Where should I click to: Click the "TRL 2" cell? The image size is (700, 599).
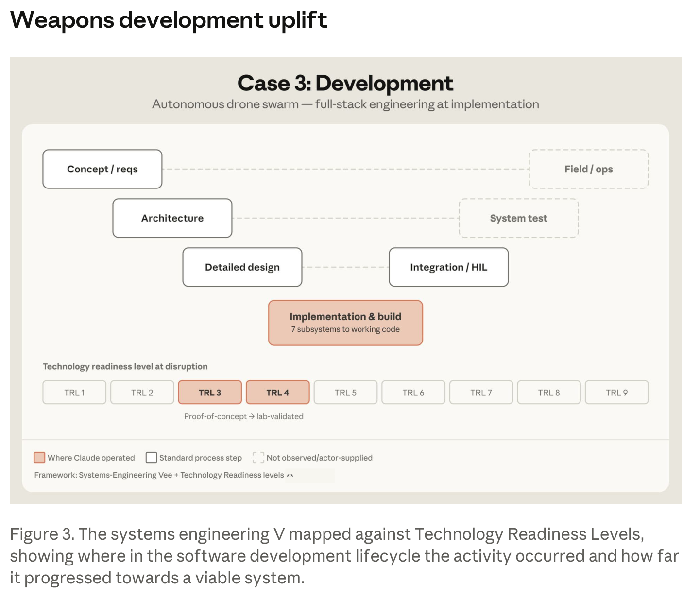pos(142,393)
